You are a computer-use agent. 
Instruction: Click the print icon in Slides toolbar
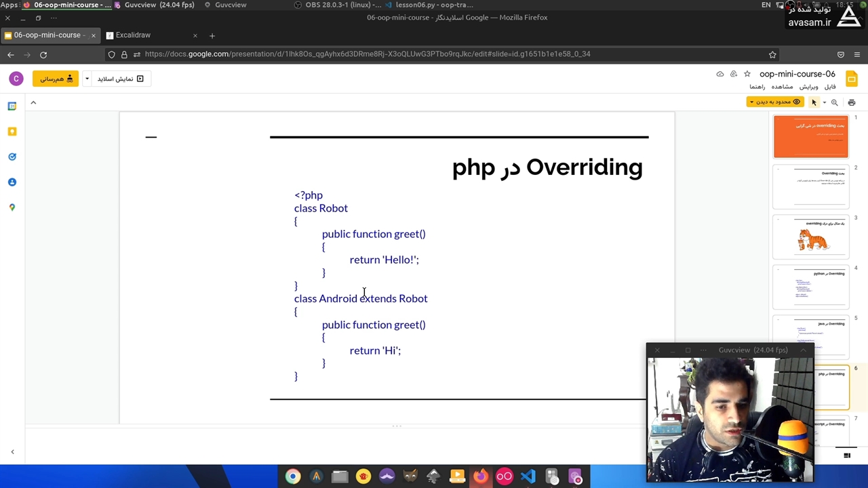pos(852,102)
